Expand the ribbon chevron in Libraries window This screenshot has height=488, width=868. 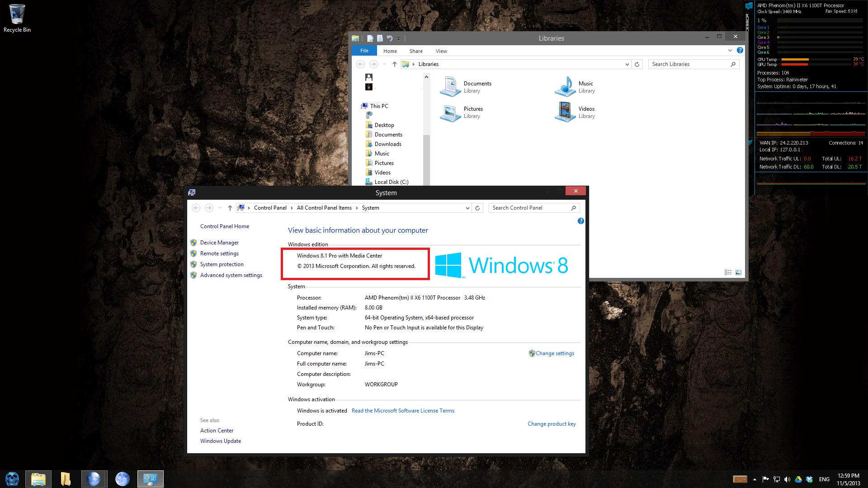(x=730, y=51)
